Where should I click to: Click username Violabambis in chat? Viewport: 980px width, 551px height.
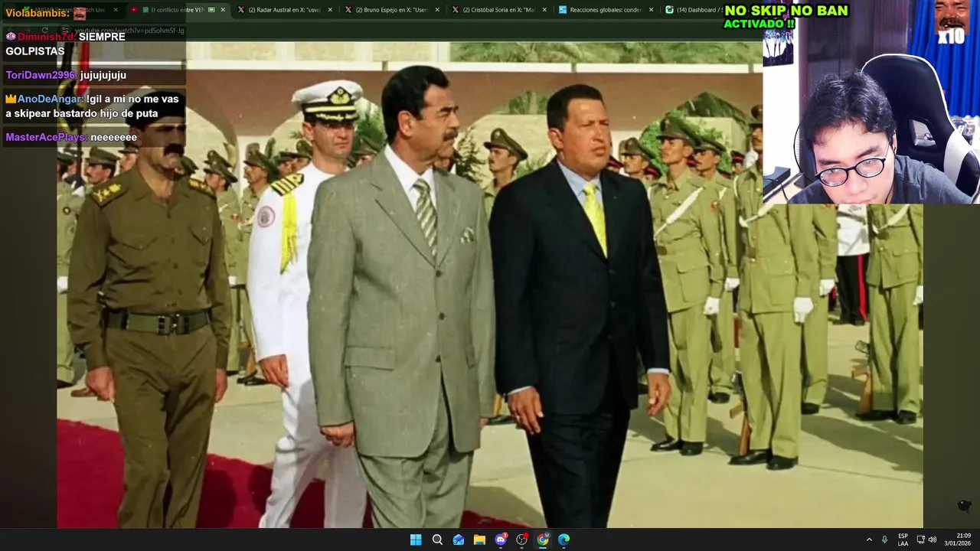(x=38, y=13)
